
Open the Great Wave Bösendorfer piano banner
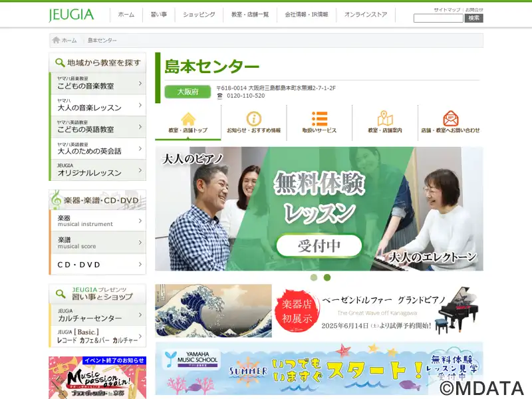(319, 311)
